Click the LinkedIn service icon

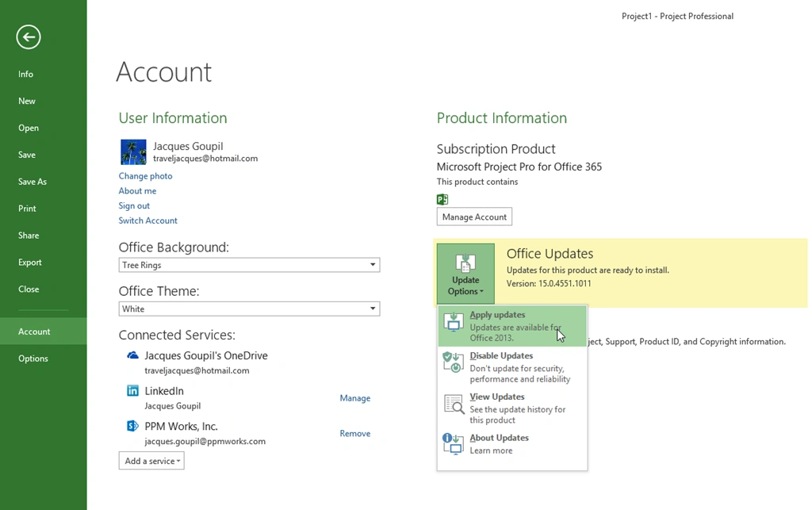pyautogui.click(x=132, y=391)
